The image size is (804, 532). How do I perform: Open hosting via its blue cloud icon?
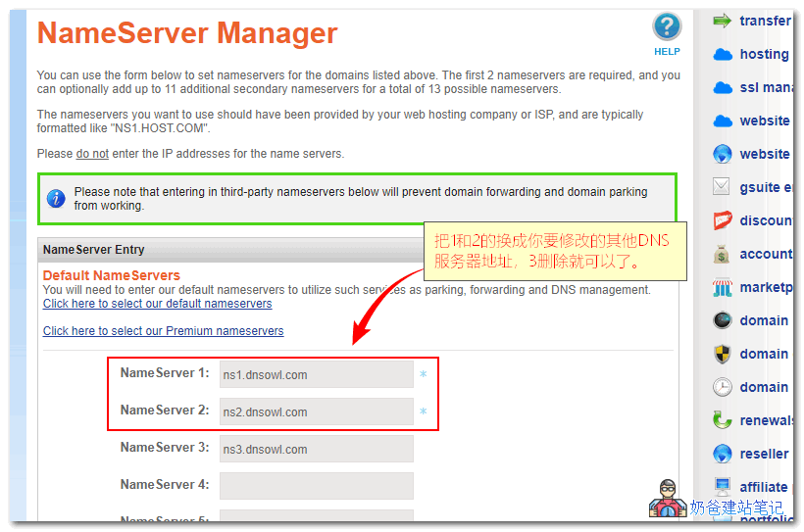723,54
